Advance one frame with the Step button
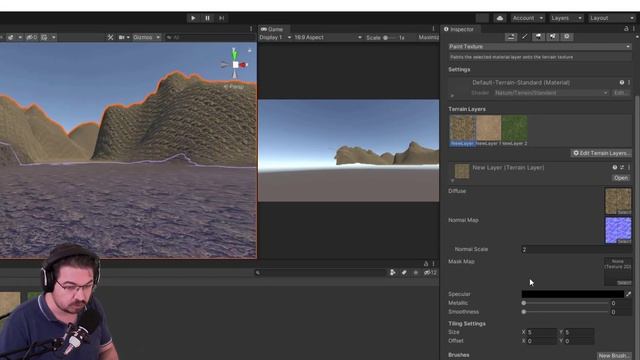This screenshot has width=640, height=360. pyautogui.click(x=222, y=18)
